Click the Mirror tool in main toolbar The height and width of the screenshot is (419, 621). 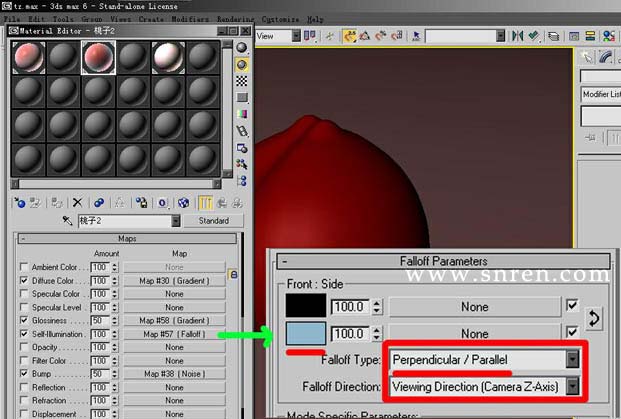[x=517, y=36]
